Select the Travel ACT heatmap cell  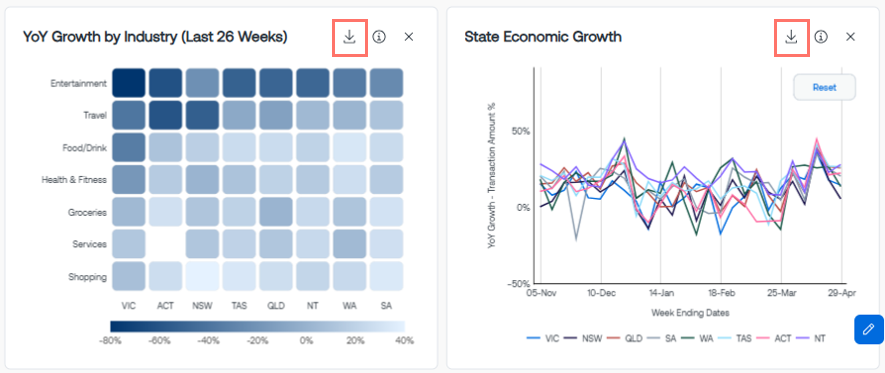[x=165, y=115]
